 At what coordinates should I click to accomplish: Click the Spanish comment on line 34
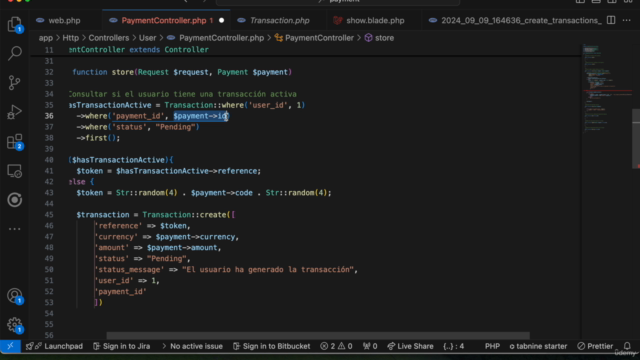click(183, 94)
